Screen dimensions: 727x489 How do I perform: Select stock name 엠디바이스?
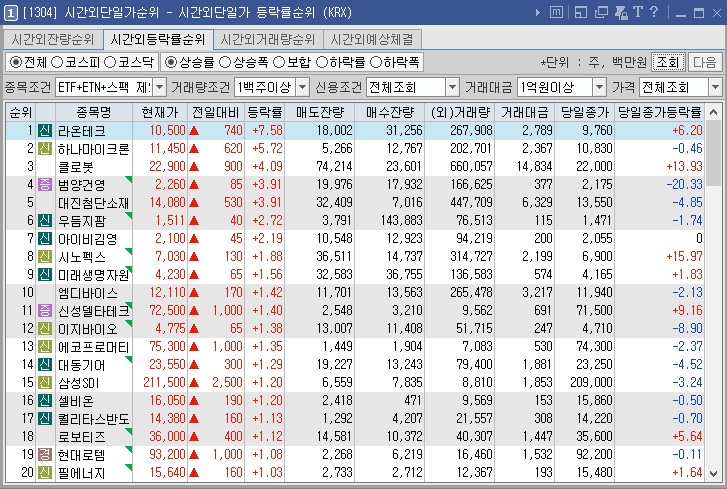88,293
